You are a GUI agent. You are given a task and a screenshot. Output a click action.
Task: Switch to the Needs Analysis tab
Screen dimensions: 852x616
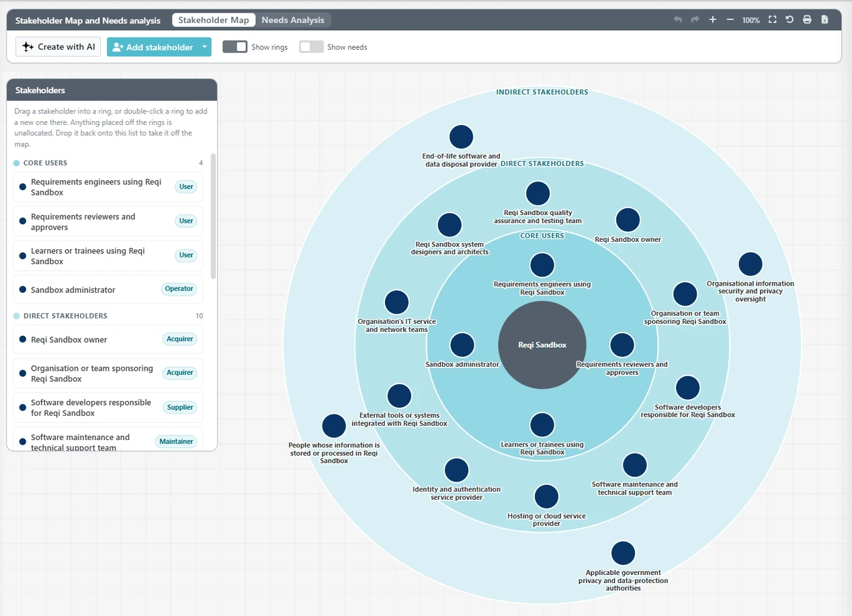coord(293,20)
